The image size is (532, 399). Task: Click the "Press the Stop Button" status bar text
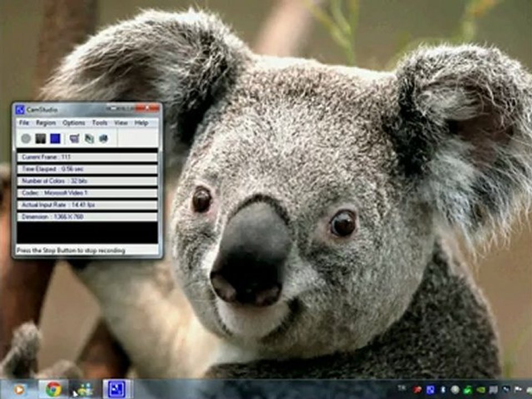click(x=71, y=250)
